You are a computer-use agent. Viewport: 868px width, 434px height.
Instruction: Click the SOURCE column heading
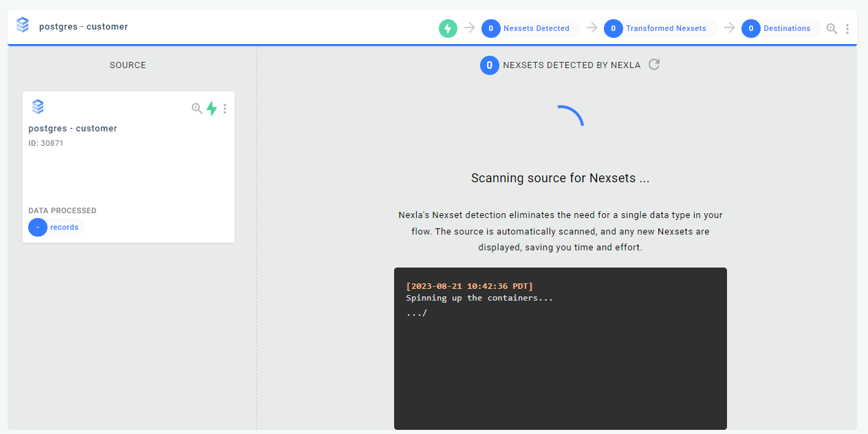click(128, 65)
